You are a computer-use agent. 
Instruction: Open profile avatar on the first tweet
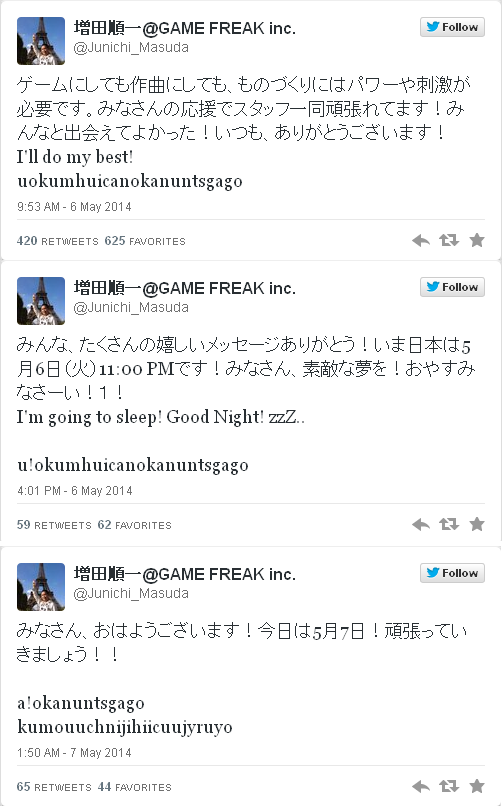(41, 41)
